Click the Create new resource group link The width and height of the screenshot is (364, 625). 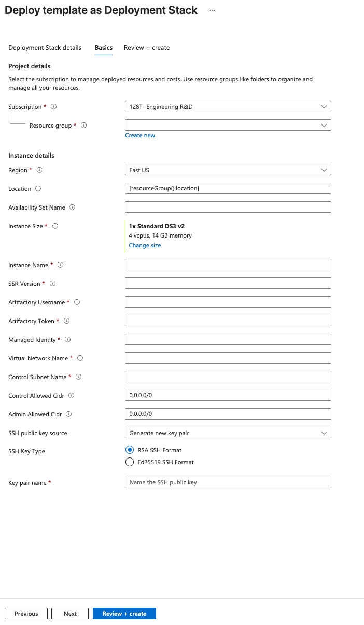click(140, 135)
